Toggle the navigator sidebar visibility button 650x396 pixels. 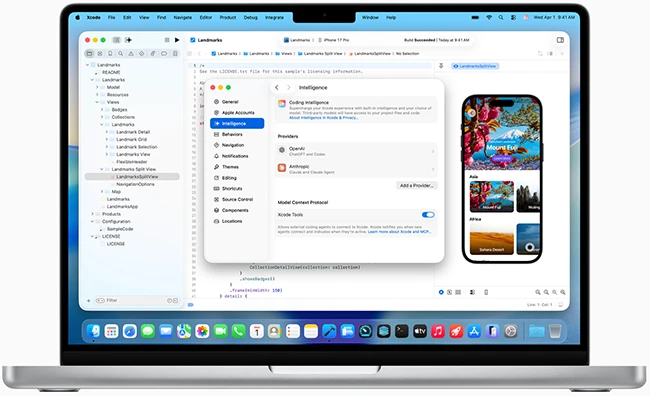point(116,40)
